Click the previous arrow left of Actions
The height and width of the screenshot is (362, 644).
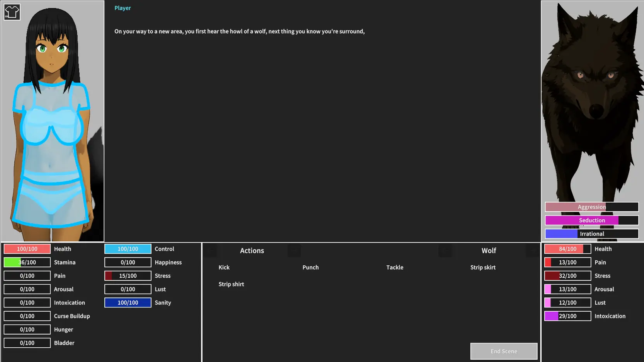click(x=211, y=251)
